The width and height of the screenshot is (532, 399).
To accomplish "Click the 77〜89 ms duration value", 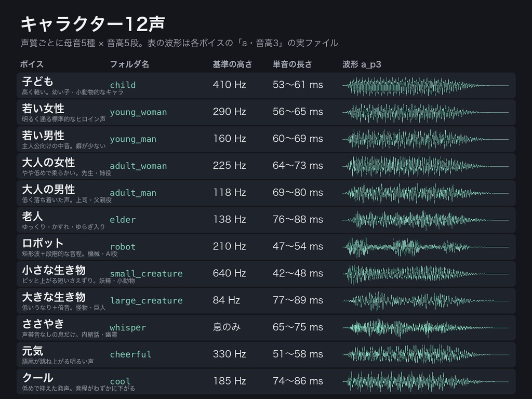I will 298,300.
